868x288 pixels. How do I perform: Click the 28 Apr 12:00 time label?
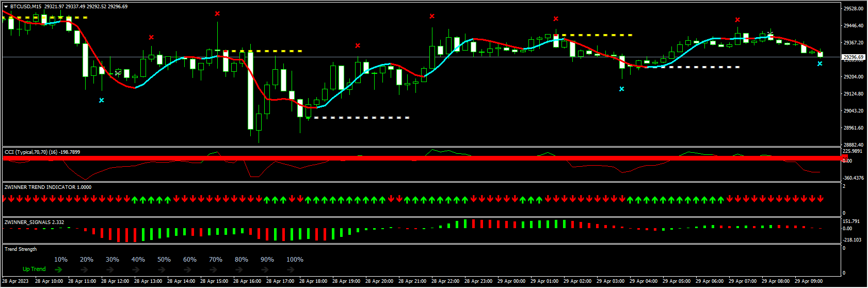pos(115,281)
